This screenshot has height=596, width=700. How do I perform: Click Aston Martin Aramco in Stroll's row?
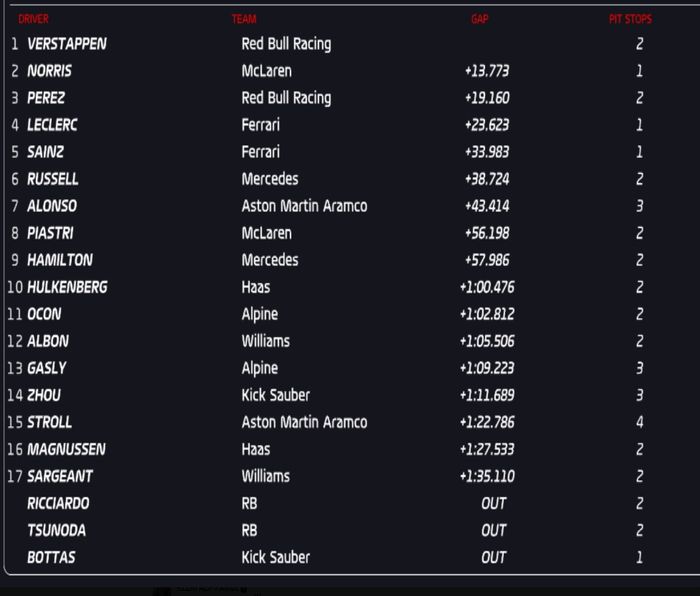click(304, 422)
